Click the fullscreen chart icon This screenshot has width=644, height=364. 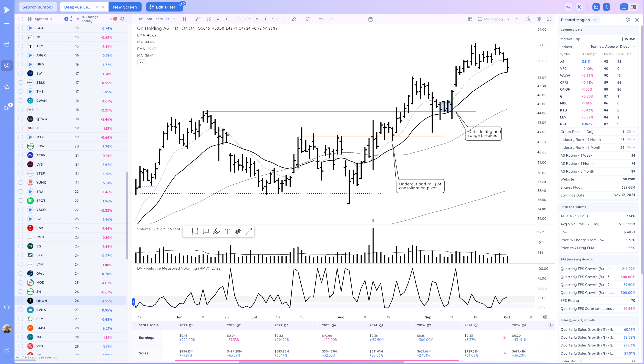pos(549,19)
